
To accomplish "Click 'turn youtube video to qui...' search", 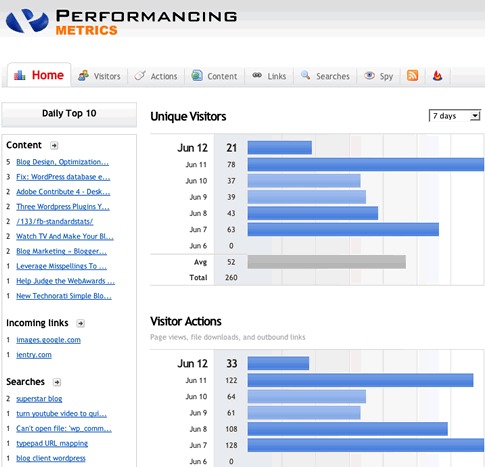I will click(61, 414).
